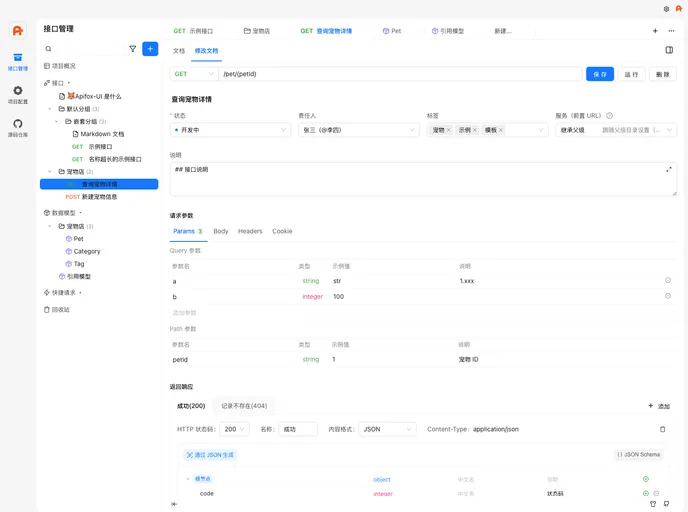Image resolution: width=688 pixels, height=512 pixels.
Task: Remove the 模板 tag
Action: tap(501, 130)
